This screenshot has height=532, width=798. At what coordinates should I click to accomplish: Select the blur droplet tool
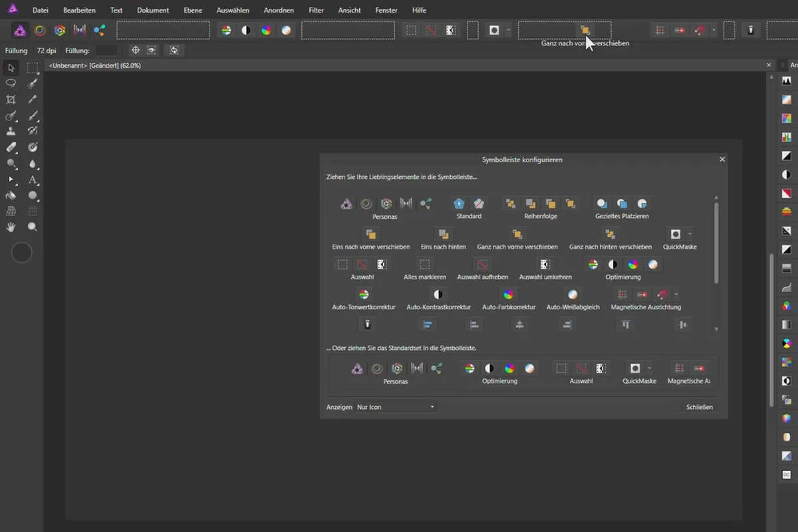(32, 164)
